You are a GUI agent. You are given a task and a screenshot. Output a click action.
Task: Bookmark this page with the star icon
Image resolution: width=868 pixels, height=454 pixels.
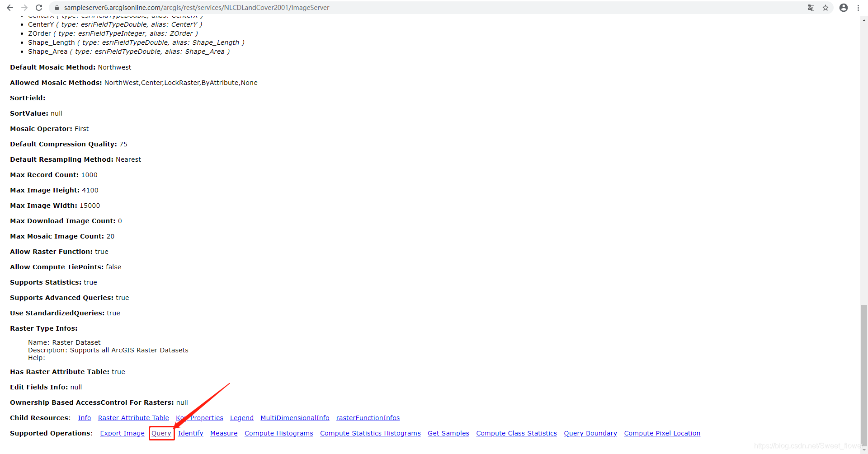(x=826, y=8)
